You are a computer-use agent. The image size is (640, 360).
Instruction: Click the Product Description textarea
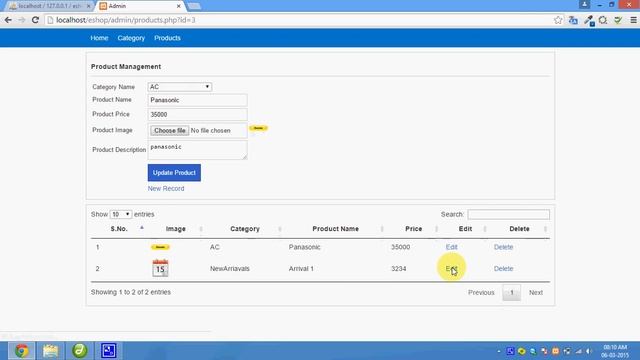tap(197, 149)
